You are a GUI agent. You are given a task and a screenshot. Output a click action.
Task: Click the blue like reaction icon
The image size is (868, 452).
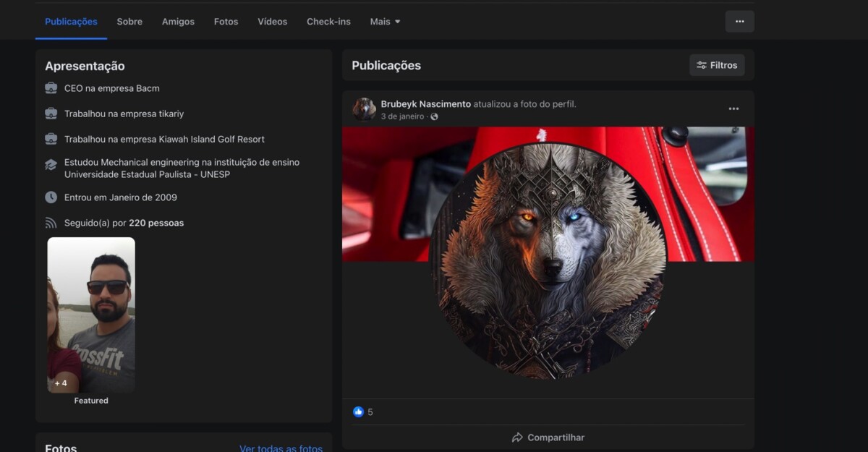(x=358, y=412)
